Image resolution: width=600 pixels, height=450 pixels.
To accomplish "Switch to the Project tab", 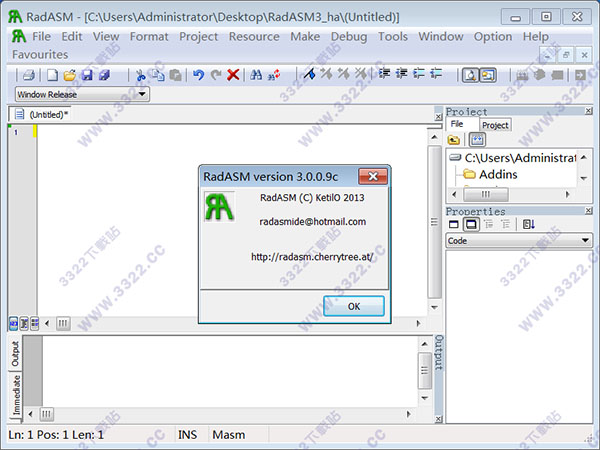I will click(x=495, y=125).
